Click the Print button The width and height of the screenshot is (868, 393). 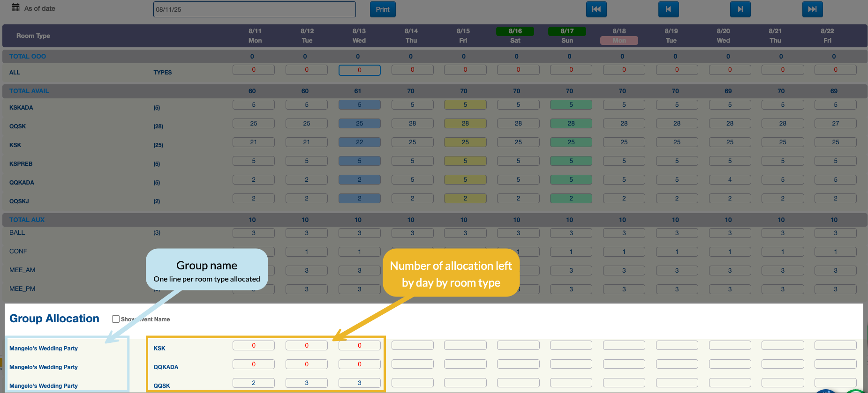[382, 9]
